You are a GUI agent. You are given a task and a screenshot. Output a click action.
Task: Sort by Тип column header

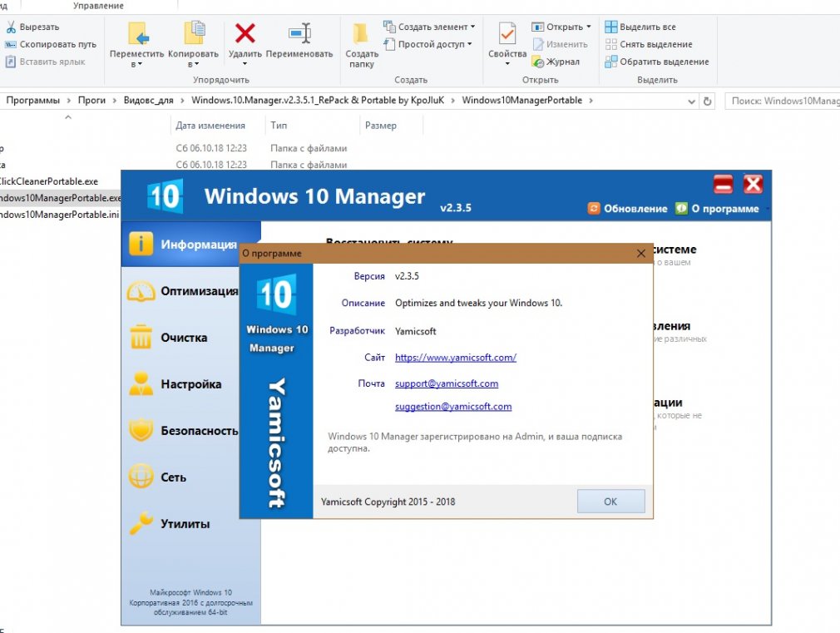(279, 126)
